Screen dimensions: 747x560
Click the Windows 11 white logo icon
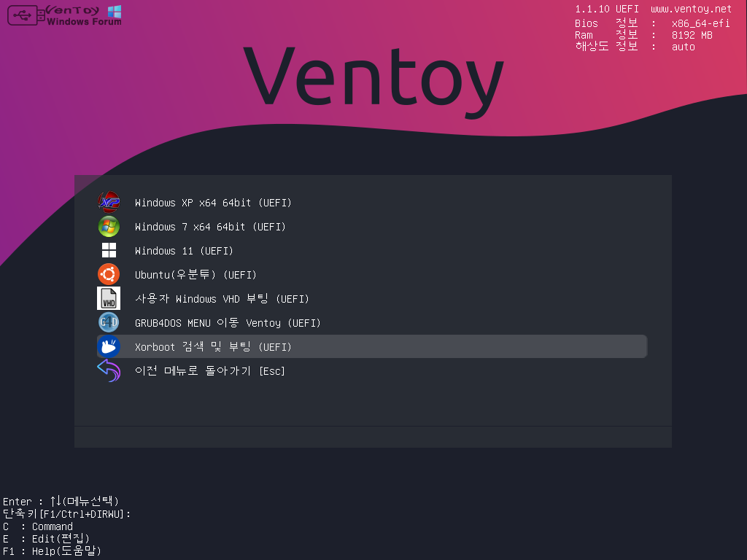(x=109, y=251)
